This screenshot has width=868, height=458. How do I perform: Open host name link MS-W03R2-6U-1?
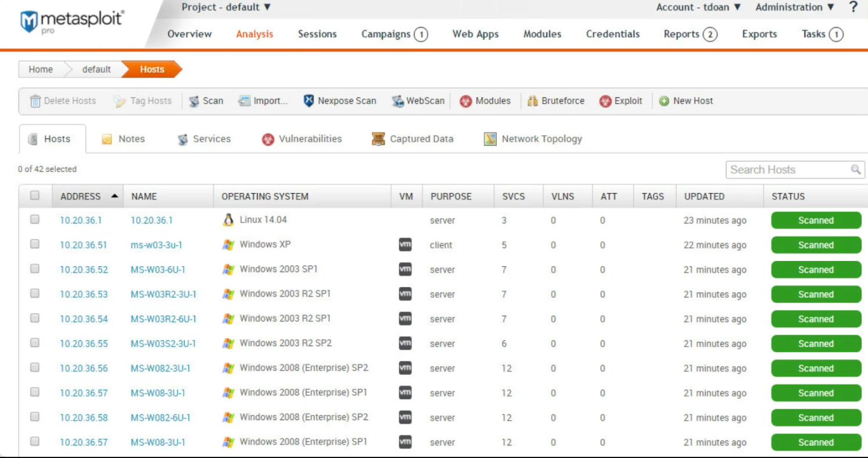(163, 319)
